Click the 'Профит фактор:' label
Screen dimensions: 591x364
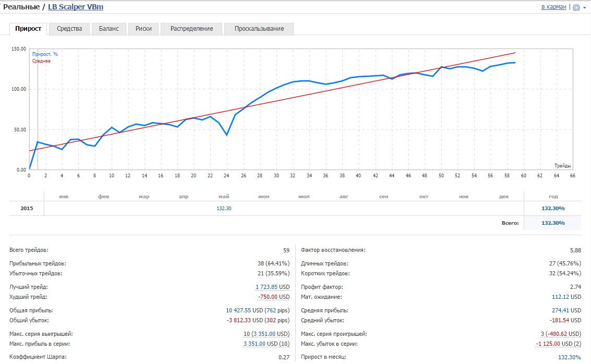point(322,287)
